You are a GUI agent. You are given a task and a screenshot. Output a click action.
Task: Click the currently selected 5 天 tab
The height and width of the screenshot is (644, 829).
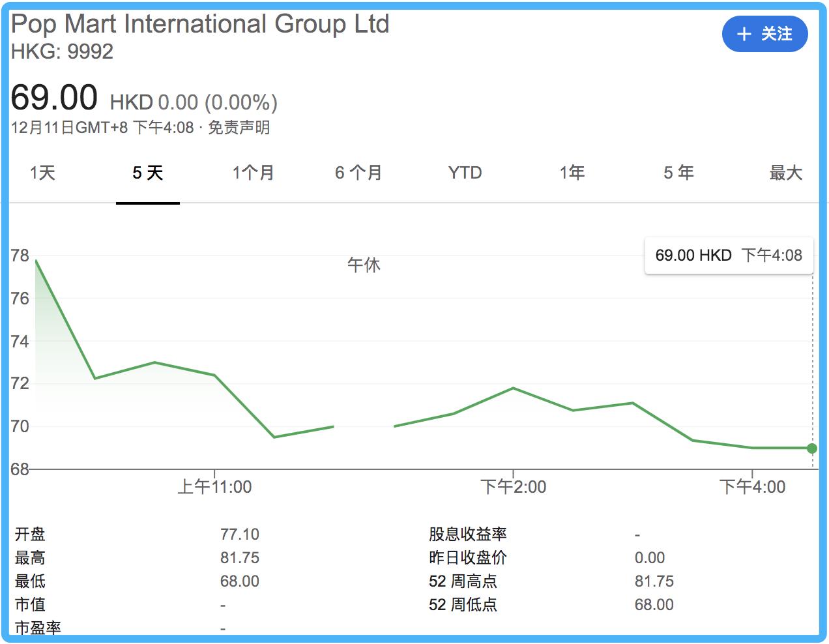tap(147, 173)
